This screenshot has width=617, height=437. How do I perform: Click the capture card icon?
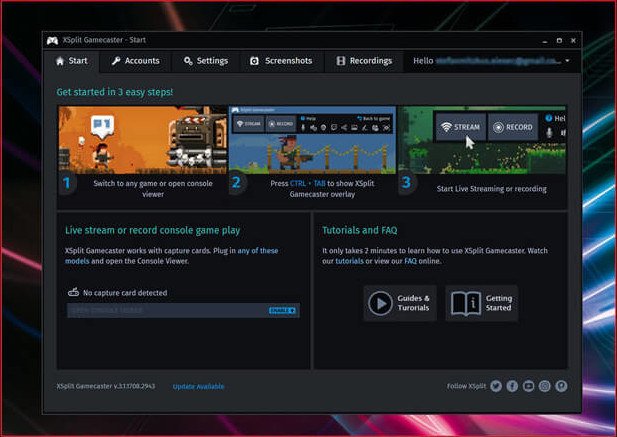73,293
